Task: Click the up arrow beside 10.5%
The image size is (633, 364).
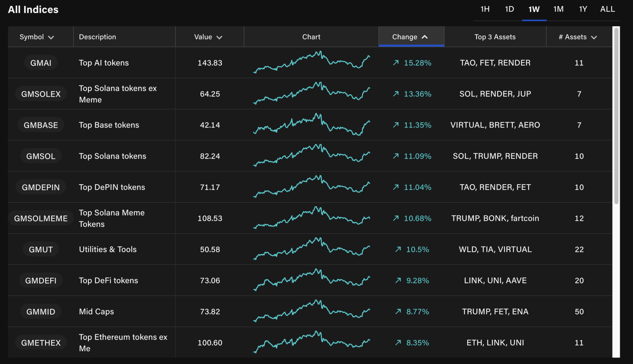Action: coord(398,249)
